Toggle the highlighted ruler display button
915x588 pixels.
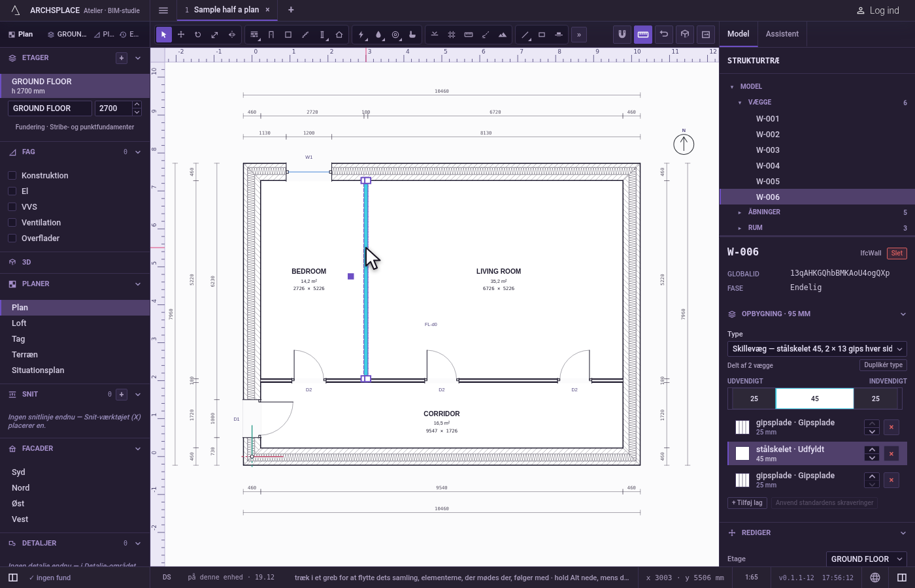[x=643, y=34]
